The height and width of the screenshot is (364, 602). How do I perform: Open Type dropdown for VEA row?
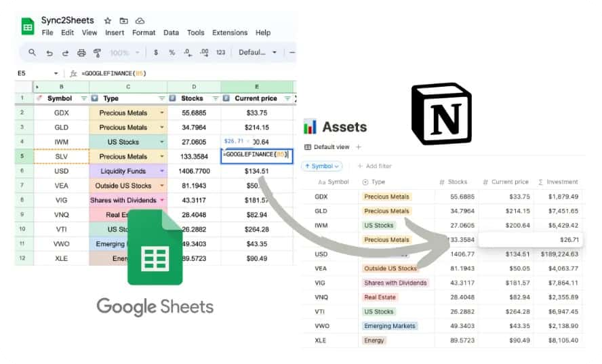point(161,186)
